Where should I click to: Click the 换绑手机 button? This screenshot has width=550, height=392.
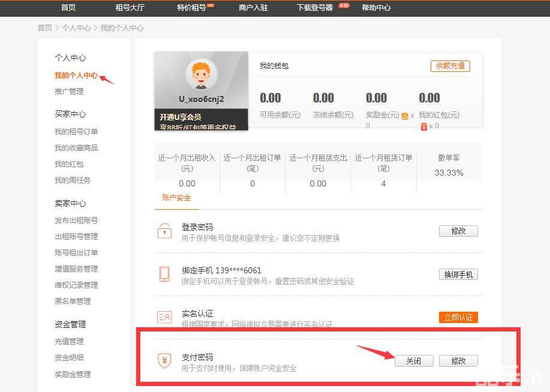(458, 275)
